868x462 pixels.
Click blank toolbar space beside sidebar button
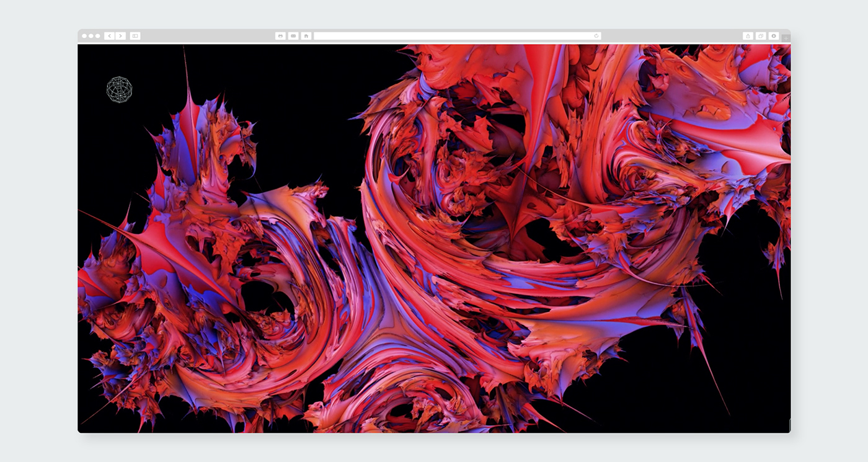click(x=205, y=36)
